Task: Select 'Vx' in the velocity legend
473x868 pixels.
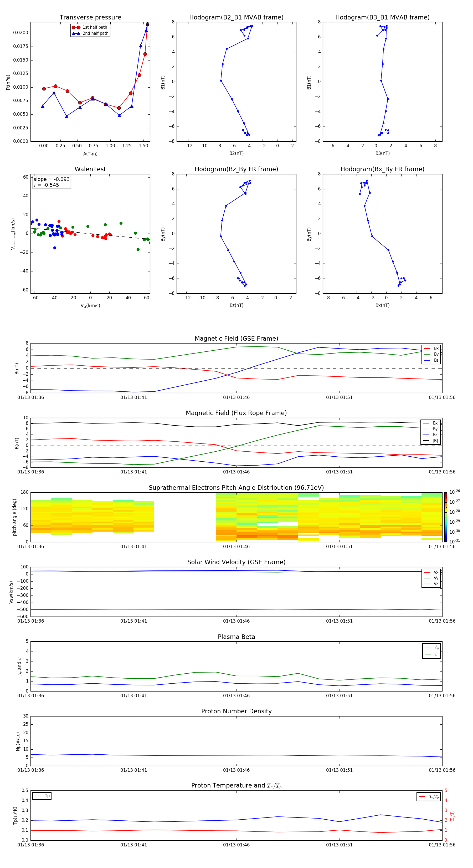Action: (431, 572)
